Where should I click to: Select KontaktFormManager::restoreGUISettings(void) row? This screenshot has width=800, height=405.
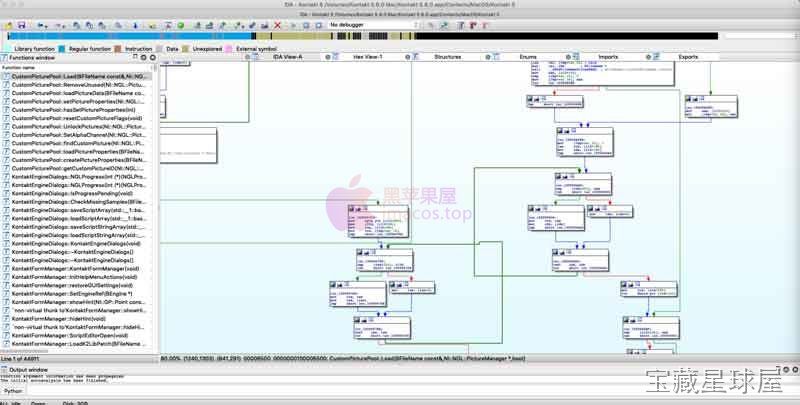point(77,286)
